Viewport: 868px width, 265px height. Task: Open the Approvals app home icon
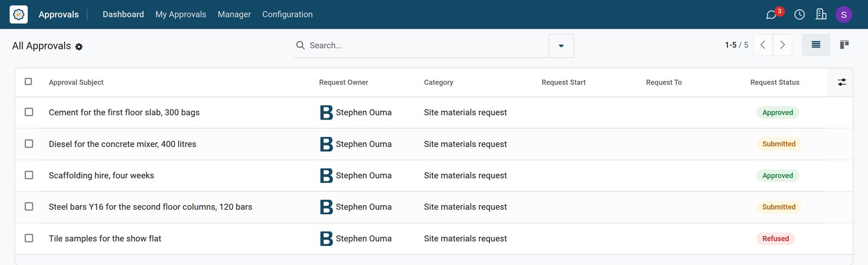point(18,14)
